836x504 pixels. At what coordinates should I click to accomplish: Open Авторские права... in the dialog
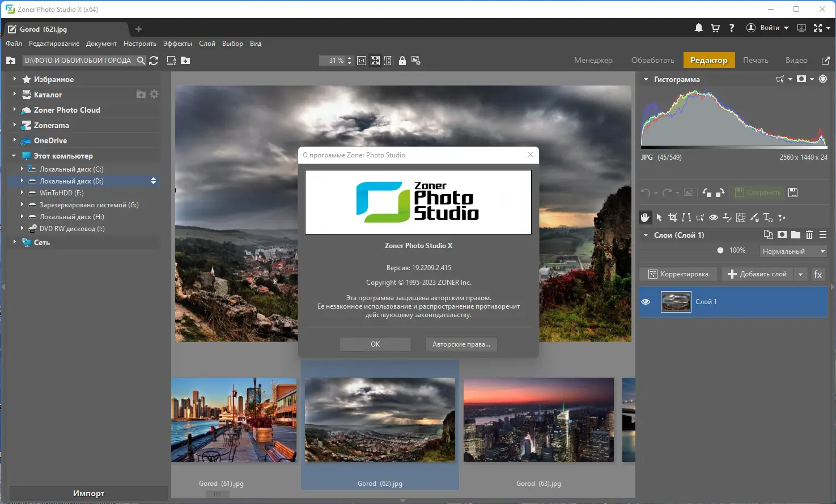tap(461, 344)
